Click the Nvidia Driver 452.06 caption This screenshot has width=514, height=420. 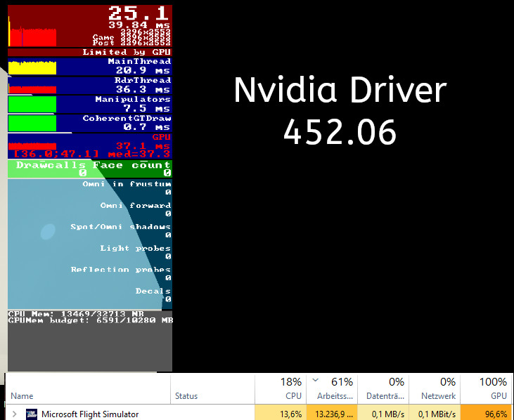point(340,110)
